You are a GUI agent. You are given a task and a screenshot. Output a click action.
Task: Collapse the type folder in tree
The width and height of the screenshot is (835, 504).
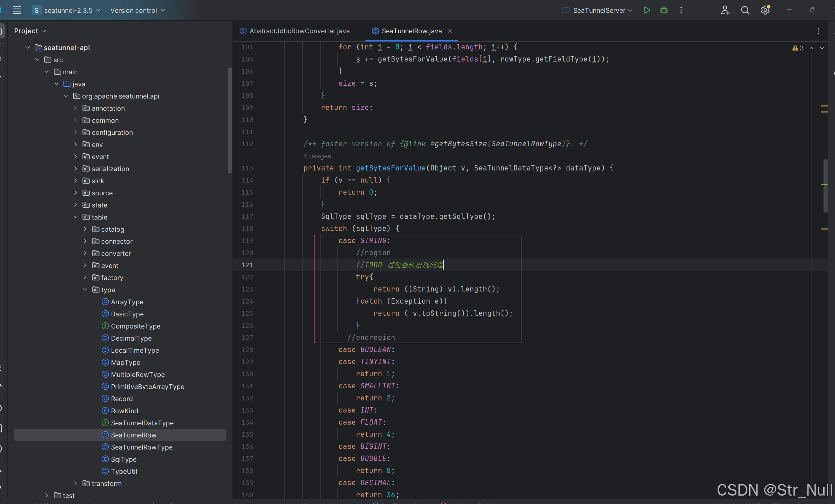pyautogui.click(x=85, y=289)
